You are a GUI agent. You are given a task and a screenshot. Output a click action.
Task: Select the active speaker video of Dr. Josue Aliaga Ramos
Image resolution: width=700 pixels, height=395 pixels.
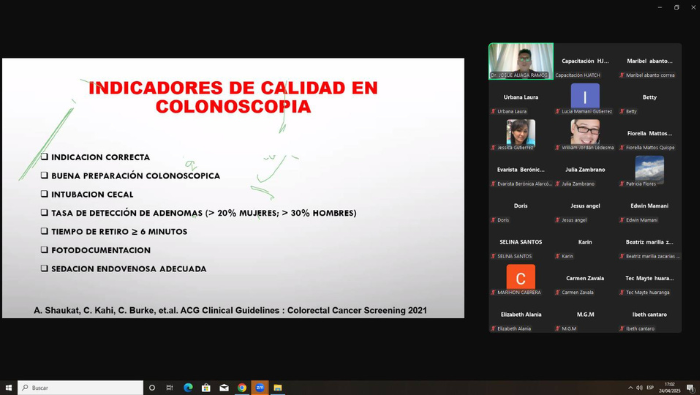521,62
